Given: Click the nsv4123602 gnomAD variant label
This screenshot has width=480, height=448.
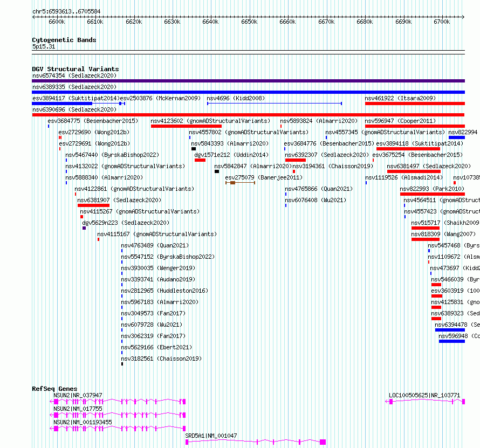Looking at the screenshot, I should point(210,121).
